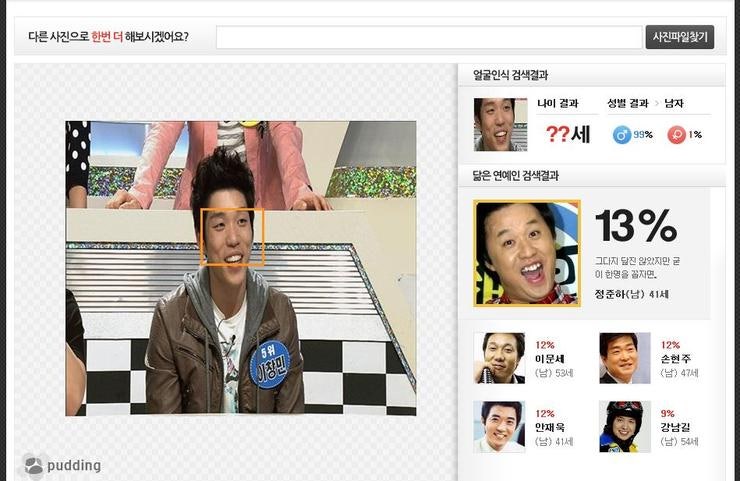
Task: Click the orange face detection box
Action: [232, 237]
